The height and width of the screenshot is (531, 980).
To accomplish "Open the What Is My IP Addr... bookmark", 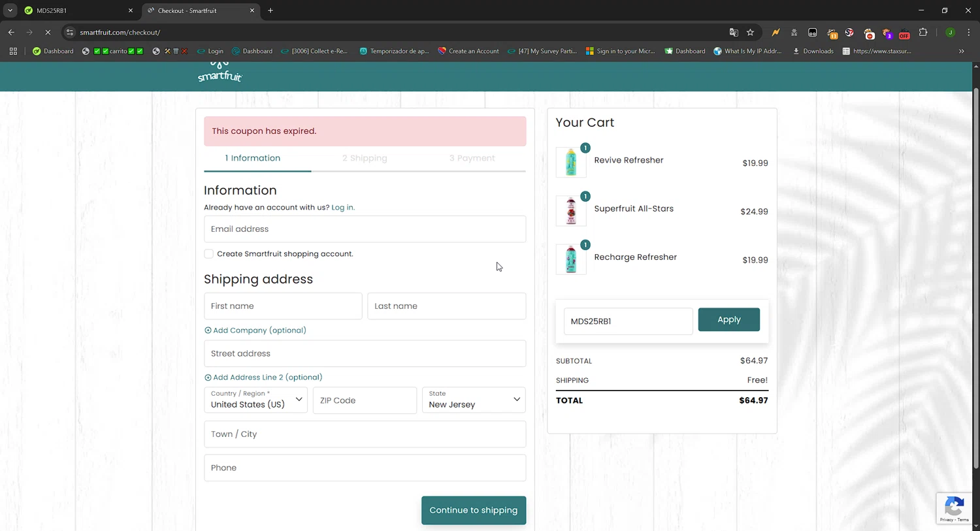I will point(747,51).
